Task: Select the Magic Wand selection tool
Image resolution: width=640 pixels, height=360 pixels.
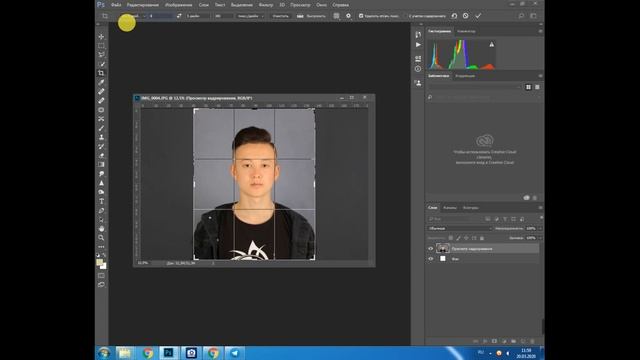Action: [101, 64]
